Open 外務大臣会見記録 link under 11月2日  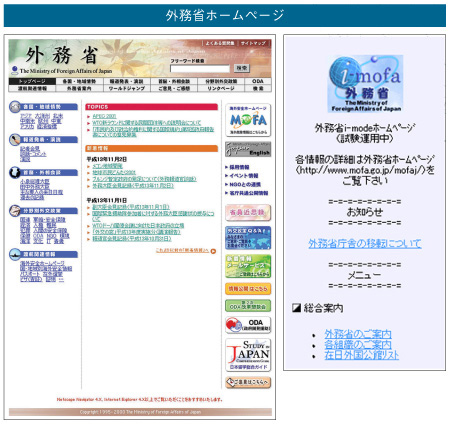coord(133,186)
